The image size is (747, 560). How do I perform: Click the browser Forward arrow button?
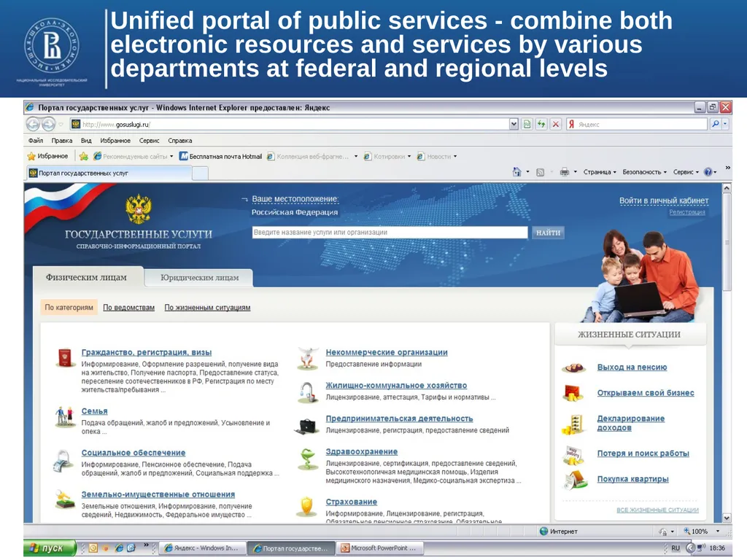point(49,124)
